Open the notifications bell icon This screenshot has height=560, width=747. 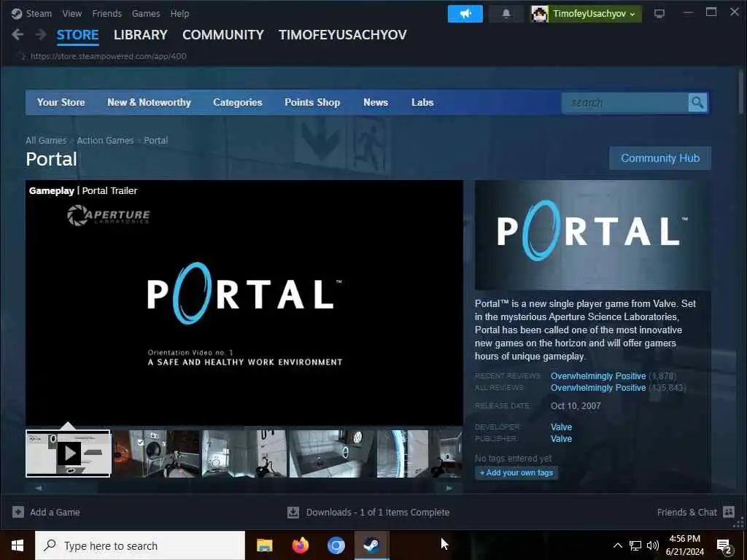coord(506,14)
